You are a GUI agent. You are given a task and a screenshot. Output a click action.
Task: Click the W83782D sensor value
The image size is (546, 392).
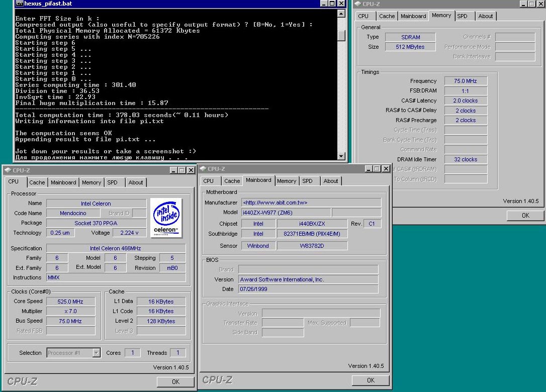[312, 245]
